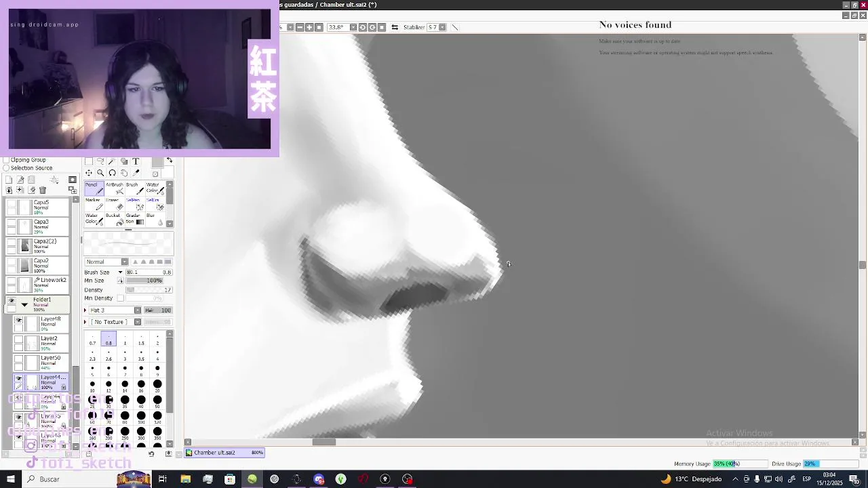Choose the Brush tool in top row
The image size is (868, 488).
pyautogui.click(x=135, y=188)
